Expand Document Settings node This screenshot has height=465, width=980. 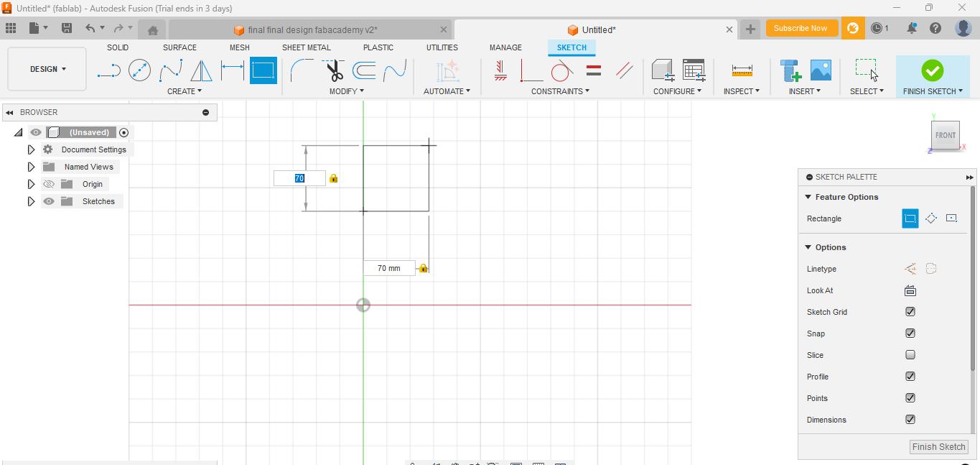pyautogui.click(x=31, y=149)
